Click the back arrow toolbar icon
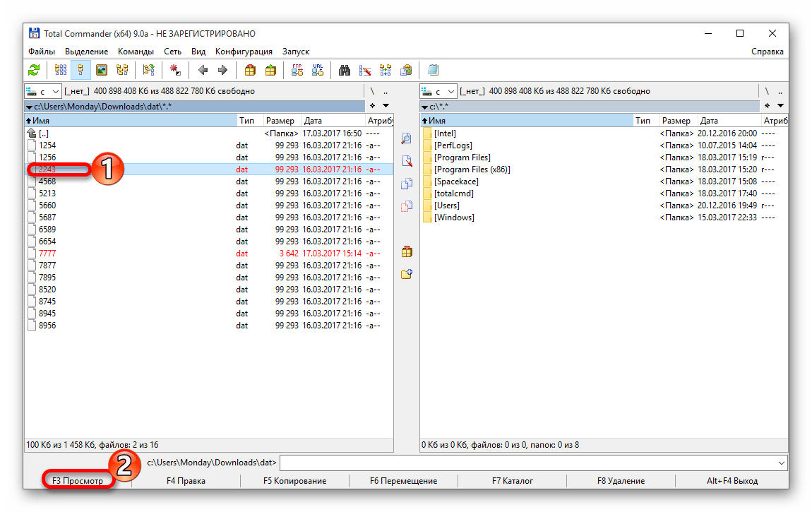Viewport: 812px width, 512px height. point(203,70)
